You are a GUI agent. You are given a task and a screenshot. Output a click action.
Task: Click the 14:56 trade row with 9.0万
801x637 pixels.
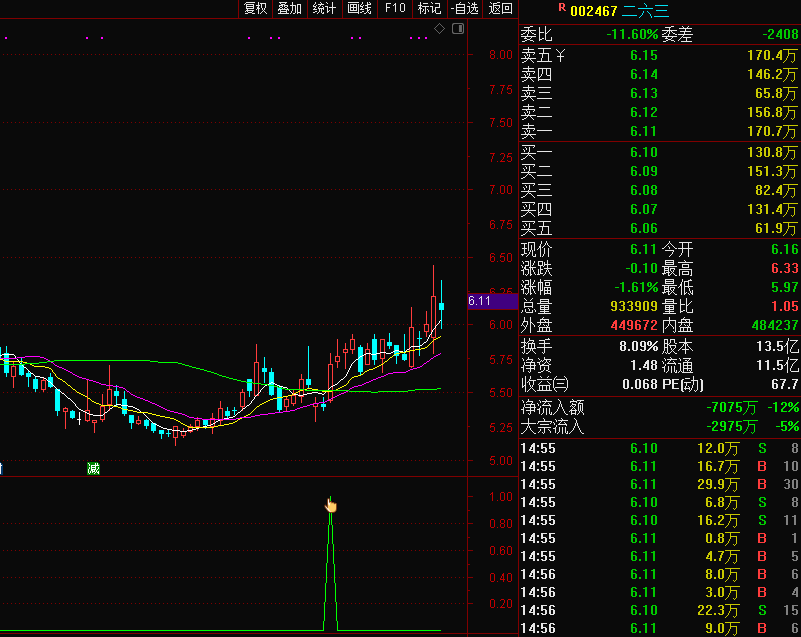click(659, 628)
